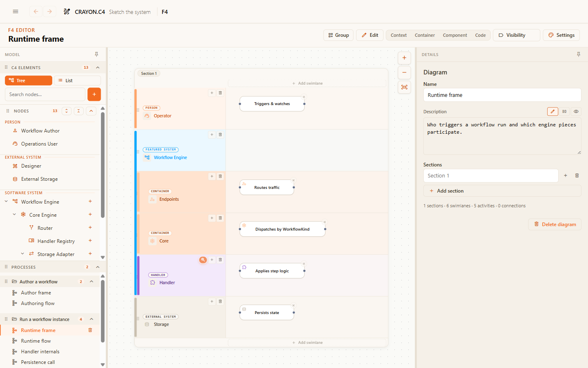Go forward with the right arrow

(49, 11)
